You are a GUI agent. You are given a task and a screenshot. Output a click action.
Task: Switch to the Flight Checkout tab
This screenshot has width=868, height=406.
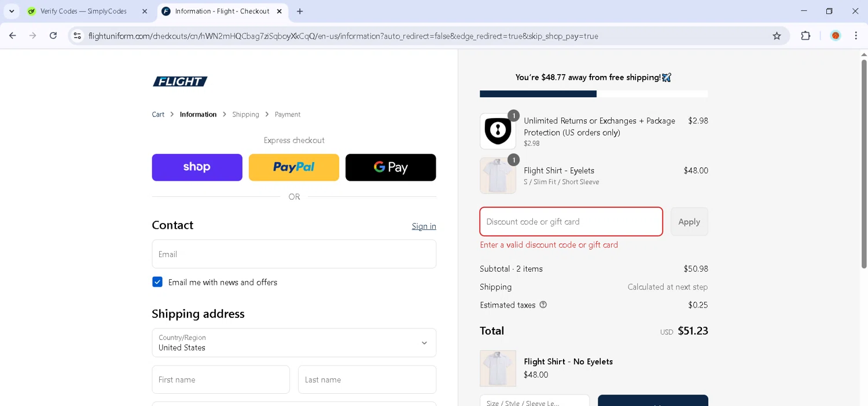click(x=222, y=11)
